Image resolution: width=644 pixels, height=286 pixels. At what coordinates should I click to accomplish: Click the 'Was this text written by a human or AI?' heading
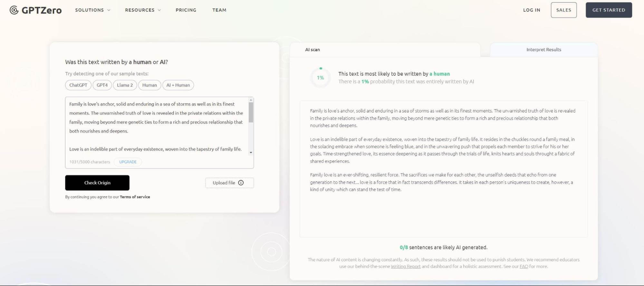click(x=116, y=62)
